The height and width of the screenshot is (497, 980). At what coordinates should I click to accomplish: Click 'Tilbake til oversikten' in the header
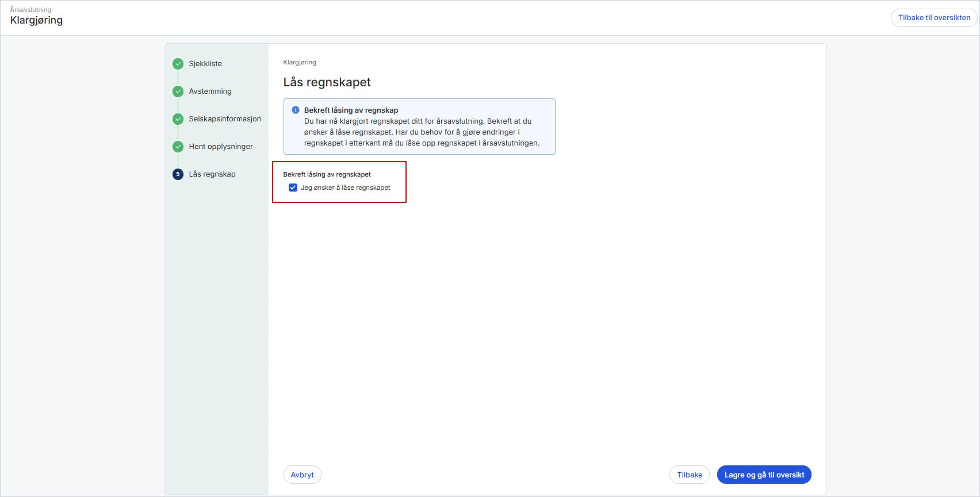click(x=934, y=18)
